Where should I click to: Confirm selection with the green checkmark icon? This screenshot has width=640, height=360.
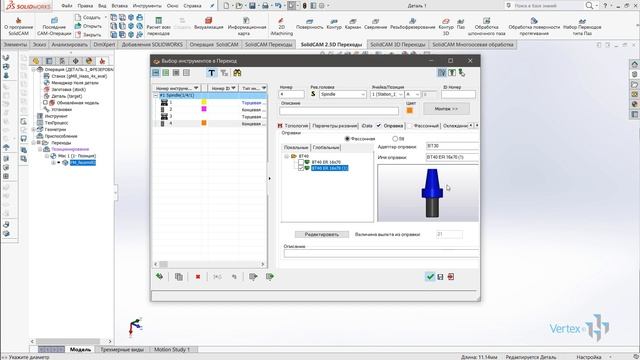[430, 277]
